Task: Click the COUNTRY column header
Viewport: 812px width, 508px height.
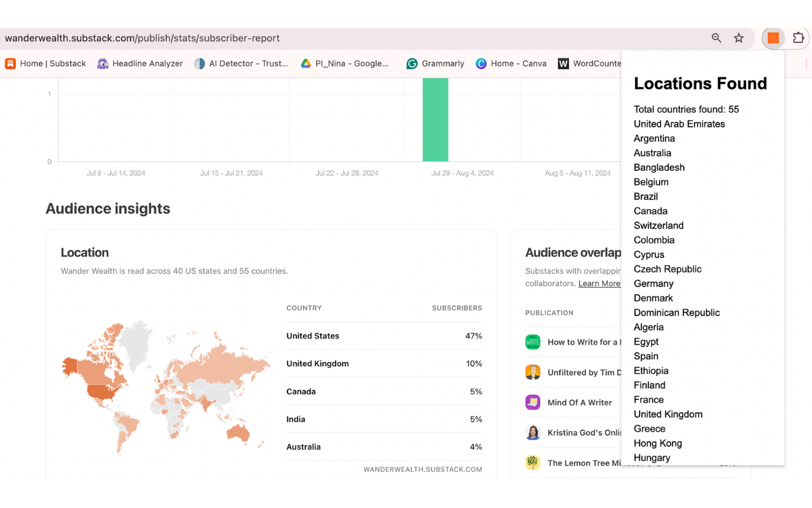Action: [x=304, y=308]
